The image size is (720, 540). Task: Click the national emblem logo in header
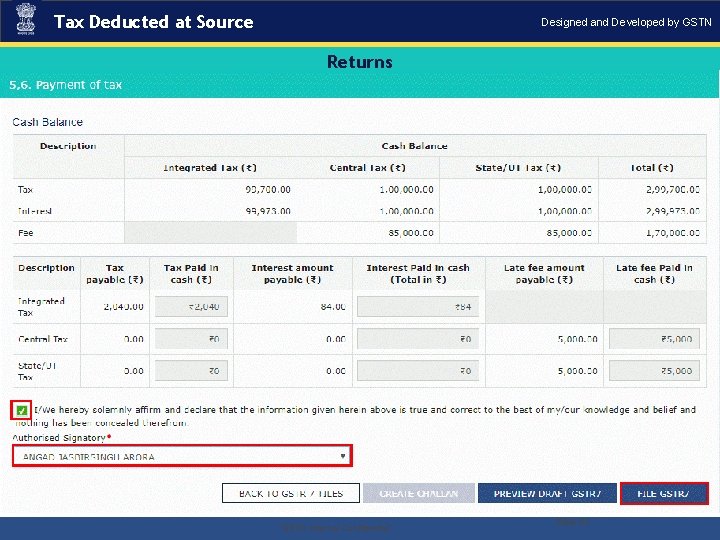coord(26,20)
